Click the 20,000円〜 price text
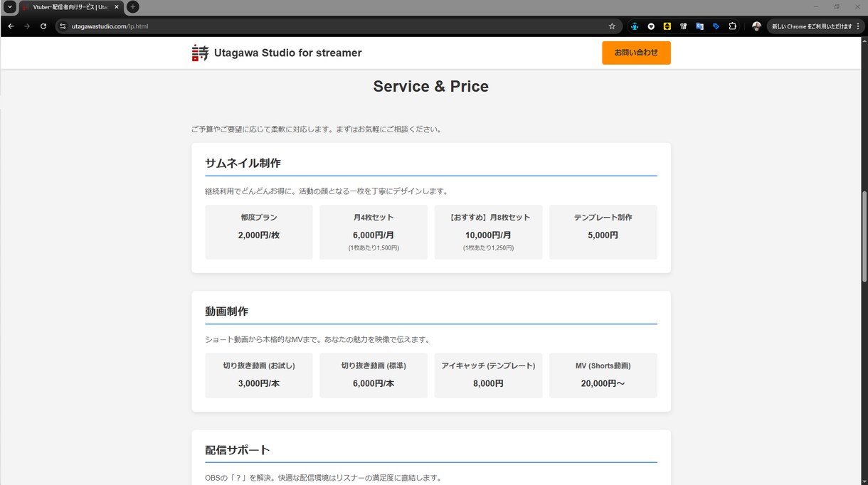Image resolution: width=868 pixels, height=485 pixels. [603, 383]
